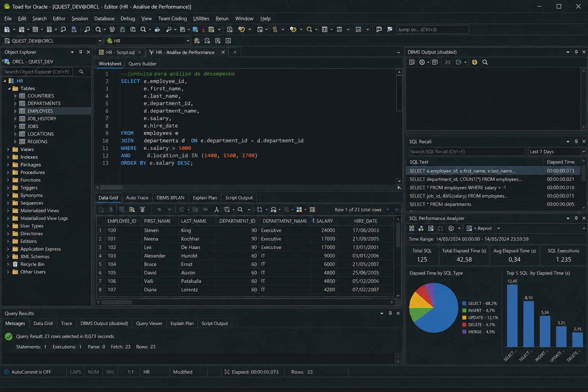Click the icon immediately right of the HR schema dropdown
The width and height of the screenshot is (588, 392).
point(197,41)
